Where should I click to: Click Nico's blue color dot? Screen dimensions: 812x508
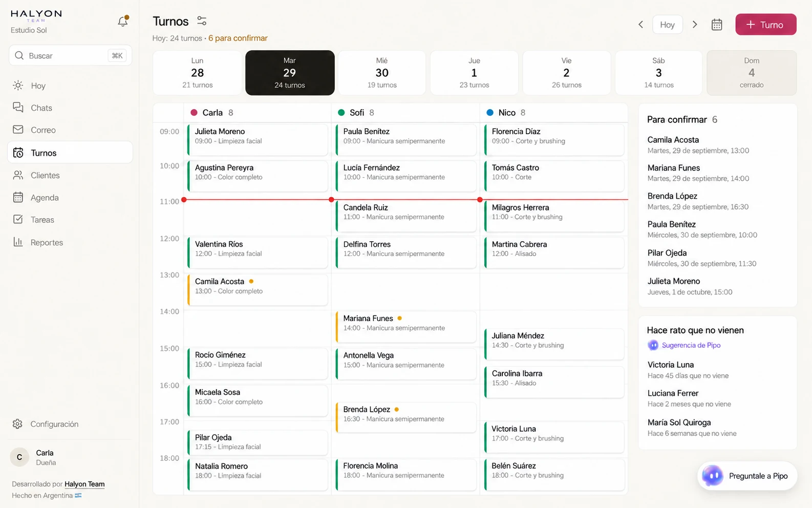click(490, 113)
